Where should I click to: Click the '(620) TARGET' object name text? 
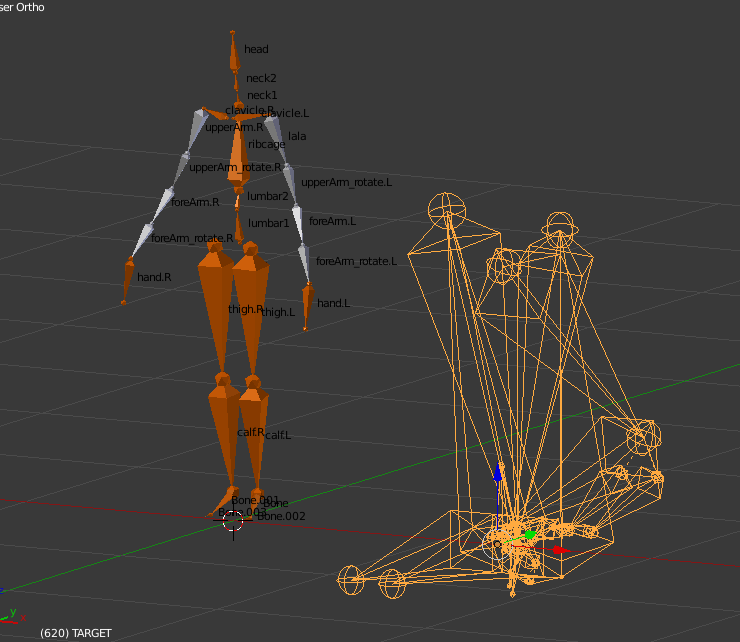pyautogui.click(x=76, y=633)
